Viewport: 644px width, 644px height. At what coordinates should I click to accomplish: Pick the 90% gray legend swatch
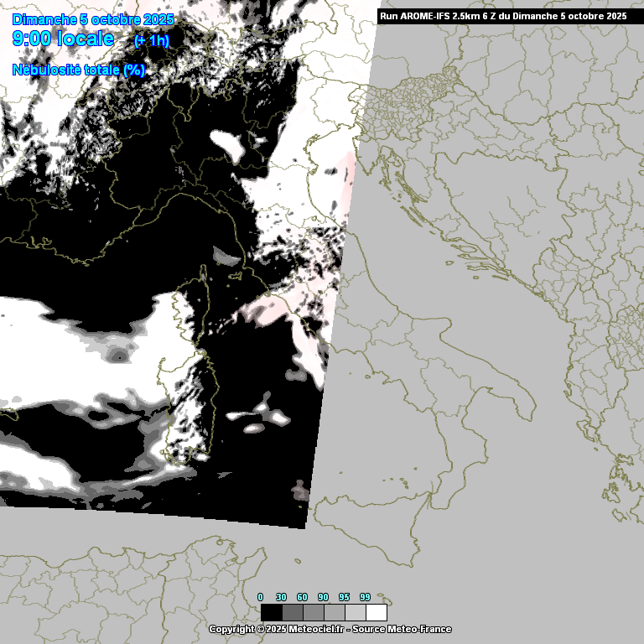pyautogui.click(x=334, y=612)
